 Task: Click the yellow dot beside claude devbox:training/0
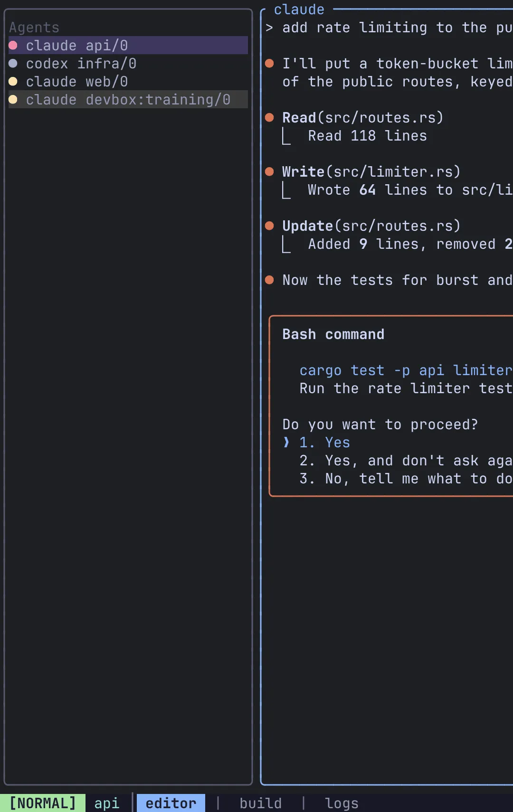(13, 99)
